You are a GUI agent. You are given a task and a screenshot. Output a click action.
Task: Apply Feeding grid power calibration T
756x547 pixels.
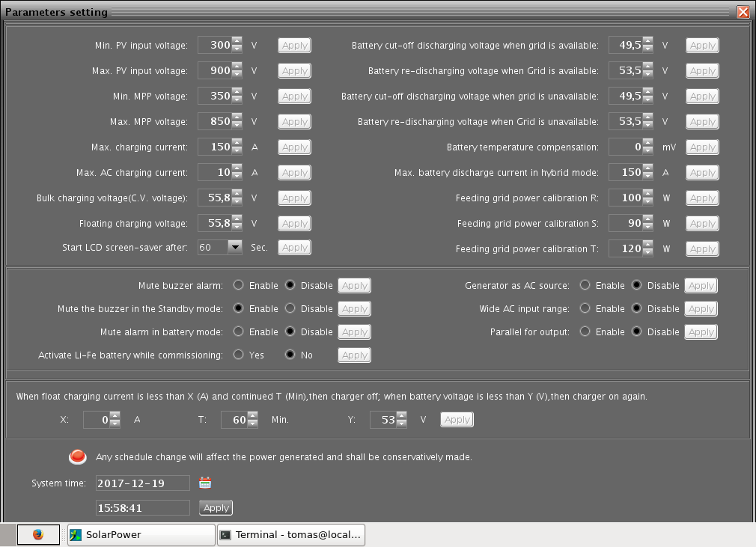click(x=703, y=248)
